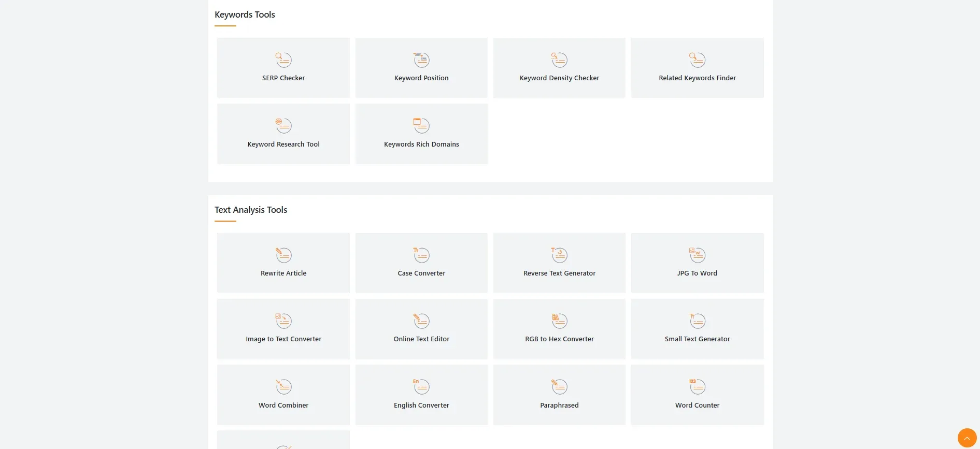The width and height of the screenshot is (980, 449).
Task: Open the Reverse Text Generator icon
Action: [x=559, y=255]
